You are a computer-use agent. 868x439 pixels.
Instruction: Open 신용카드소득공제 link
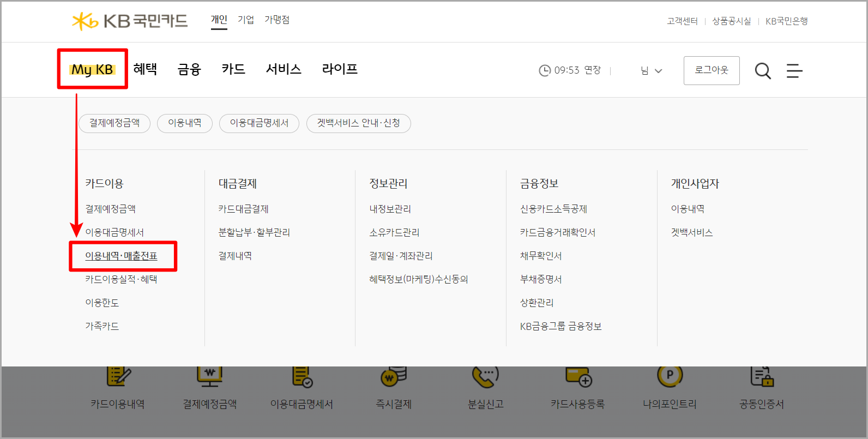(554, 209)
